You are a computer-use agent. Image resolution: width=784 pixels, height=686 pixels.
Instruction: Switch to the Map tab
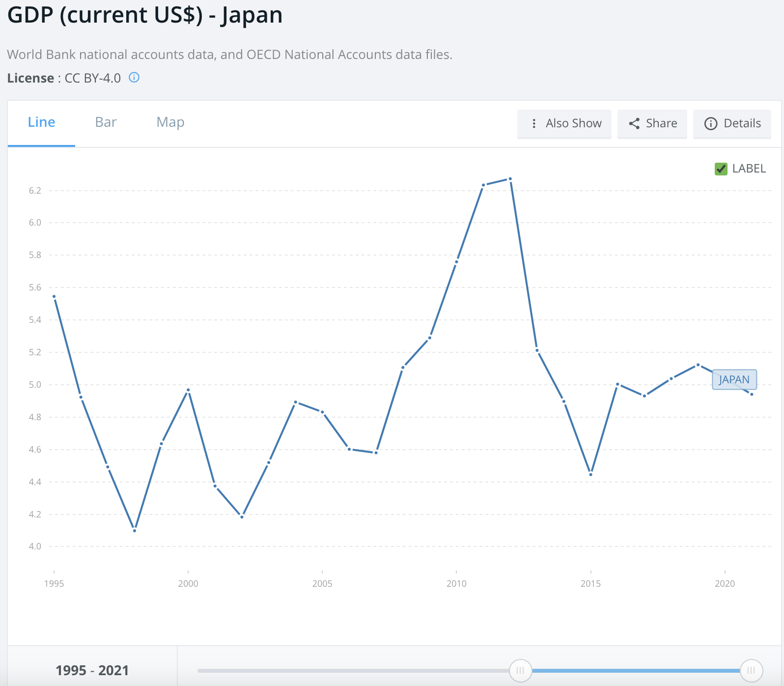170,122
